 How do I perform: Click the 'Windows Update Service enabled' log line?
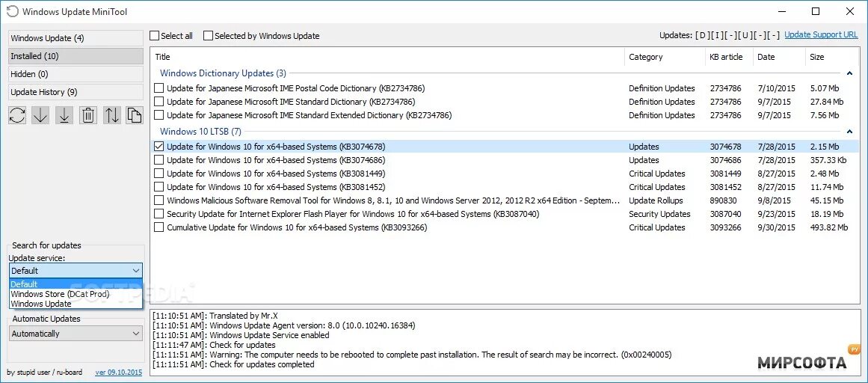[241, 335]
